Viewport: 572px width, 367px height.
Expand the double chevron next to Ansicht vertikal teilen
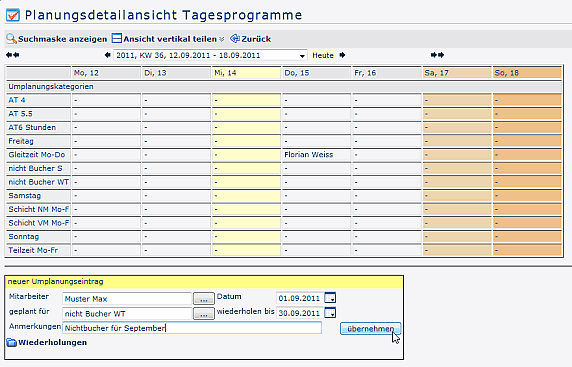coord(221,39)
